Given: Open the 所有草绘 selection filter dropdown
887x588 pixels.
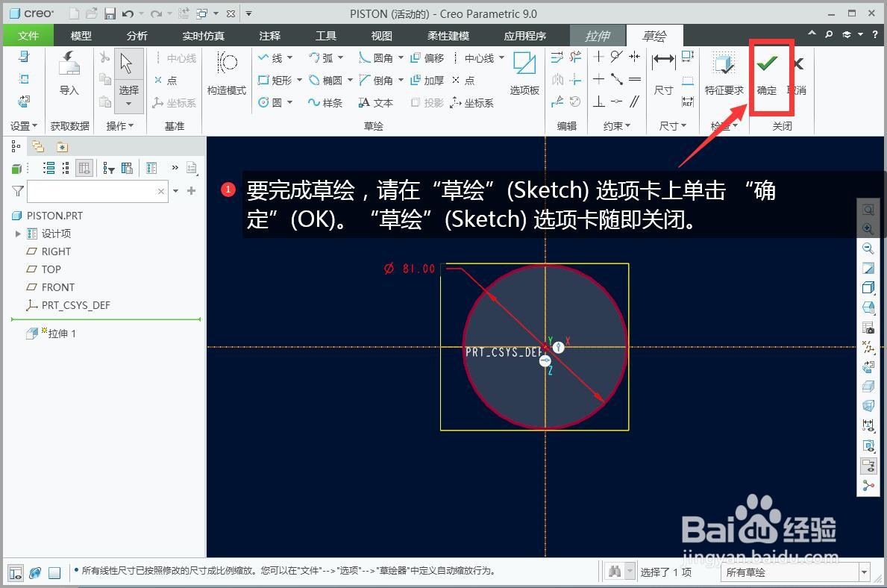Looking at the screenshot, I should click(x=864, y=572).
